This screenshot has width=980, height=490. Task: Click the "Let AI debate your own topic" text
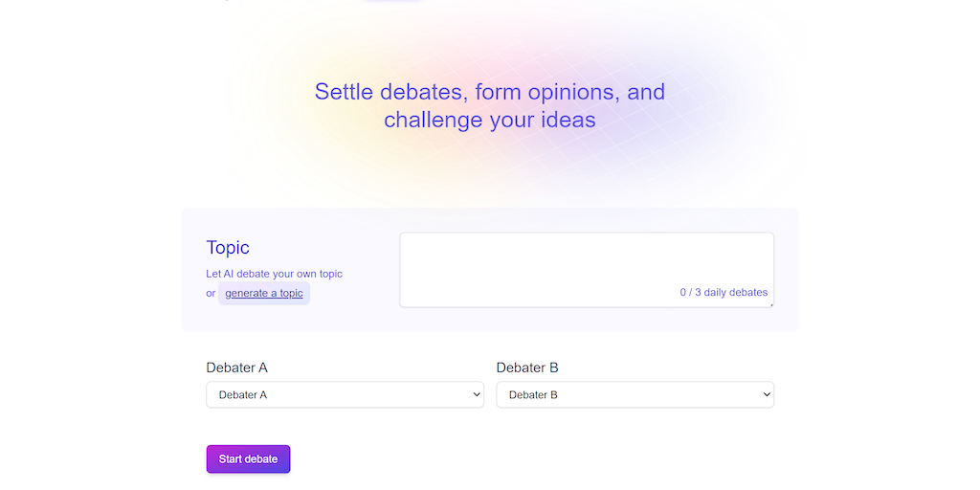(274, 274)
